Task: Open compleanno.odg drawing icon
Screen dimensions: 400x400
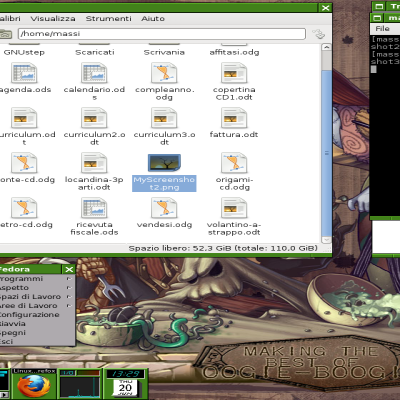Action: [164, 73]
